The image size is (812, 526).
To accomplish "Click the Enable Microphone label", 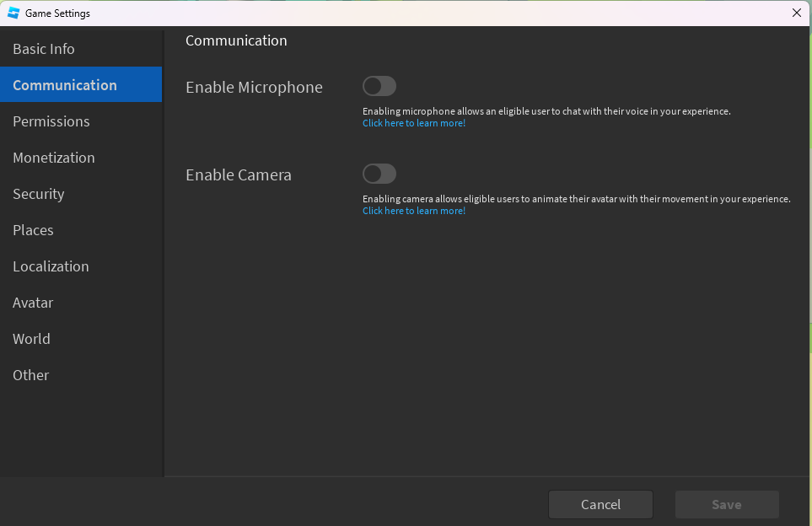I will [x=254, y=87].
